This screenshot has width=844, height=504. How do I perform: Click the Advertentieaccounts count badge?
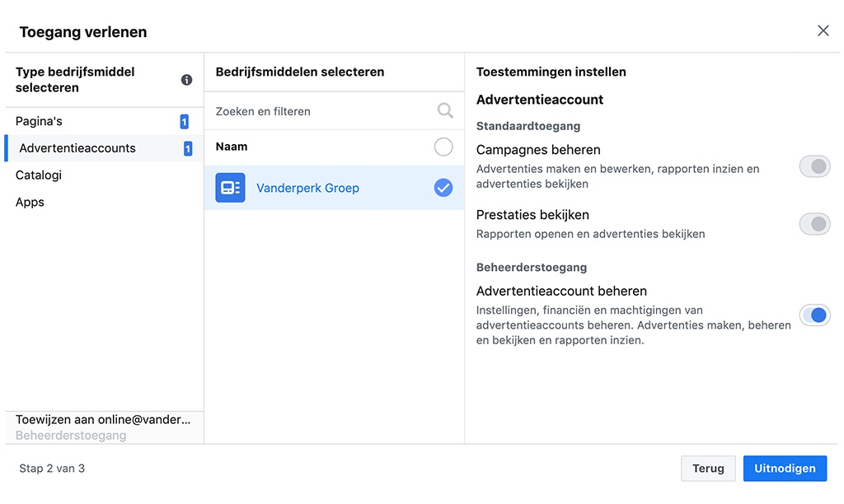188,149
